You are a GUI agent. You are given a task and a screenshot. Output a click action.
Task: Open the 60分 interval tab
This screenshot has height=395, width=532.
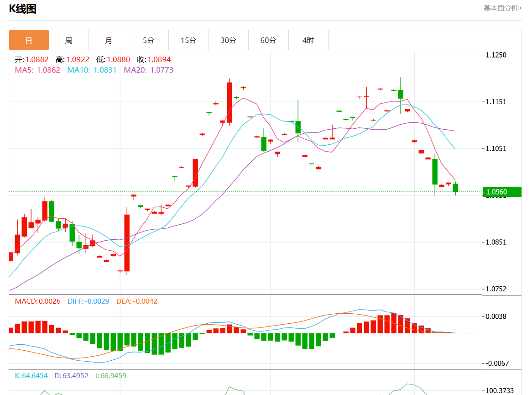pyautogui.click(x=268, y=40)
